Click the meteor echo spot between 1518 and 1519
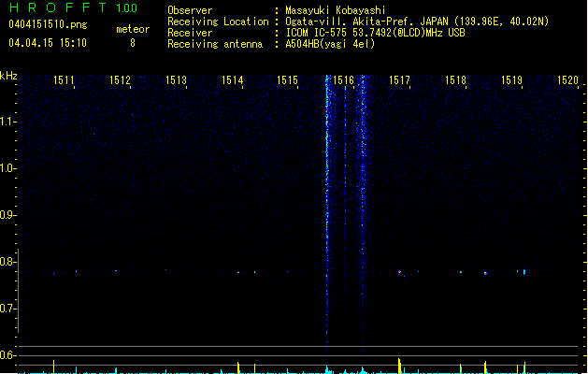The image size is (588, 374). [485, 273]
